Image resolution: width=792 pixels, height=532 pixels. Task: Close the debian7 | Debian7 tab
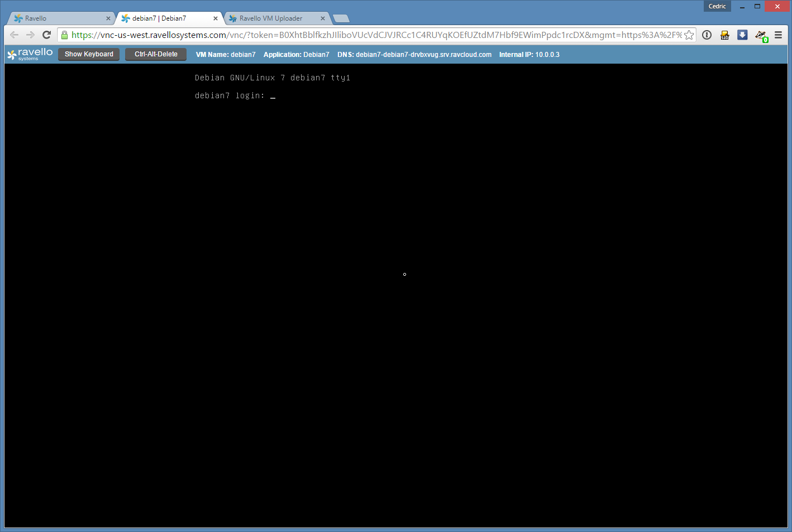[x=216, y=18]
